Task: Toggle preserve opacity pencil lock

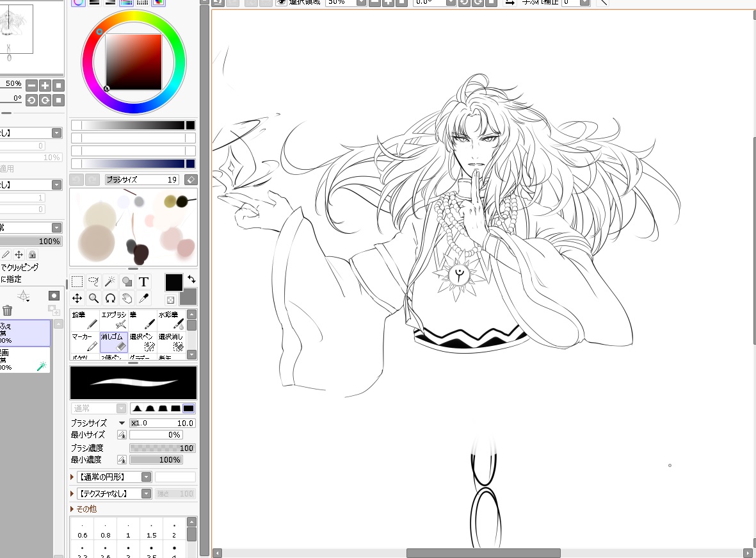Action: coord(6,254)
